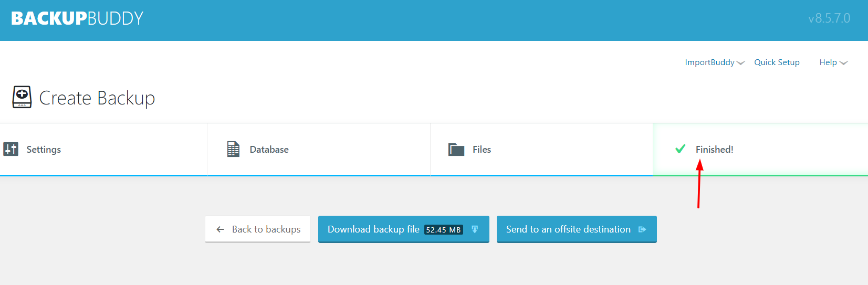The image size is (868, 285).
Task: Click the Files folder icon
Action: (x=456, y=150)
